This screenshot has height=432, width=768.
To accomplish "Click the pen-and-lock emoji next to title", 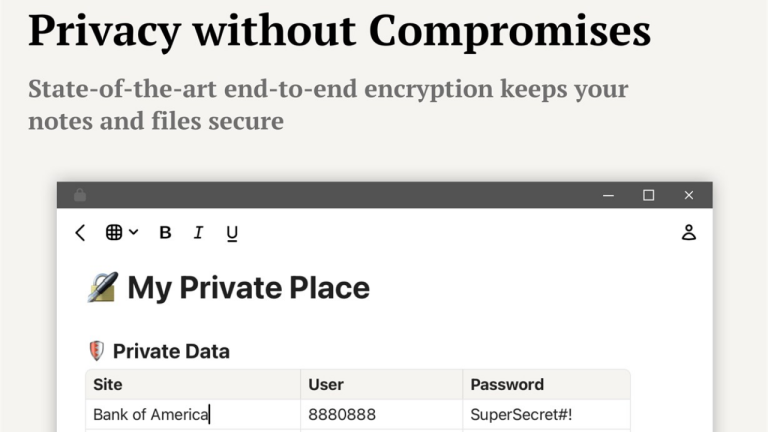I will 103,287.
